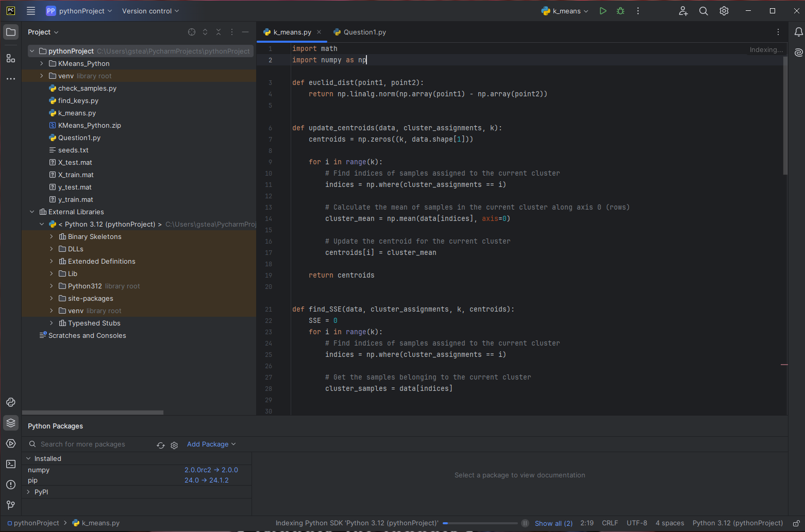Expand PyPI packages section
The width and height of the screenshot is (805, 532).
(x=28, y=492)
